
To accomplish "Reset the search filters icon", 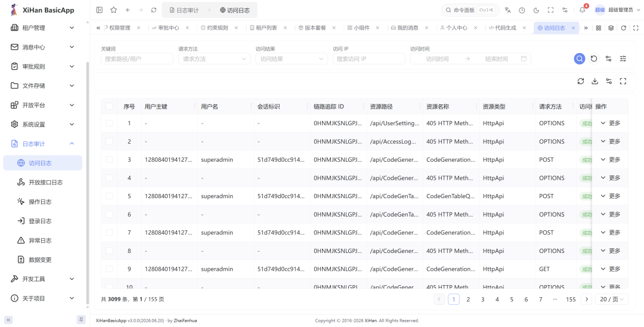I will pyautogui.click(x=594, y=58).
